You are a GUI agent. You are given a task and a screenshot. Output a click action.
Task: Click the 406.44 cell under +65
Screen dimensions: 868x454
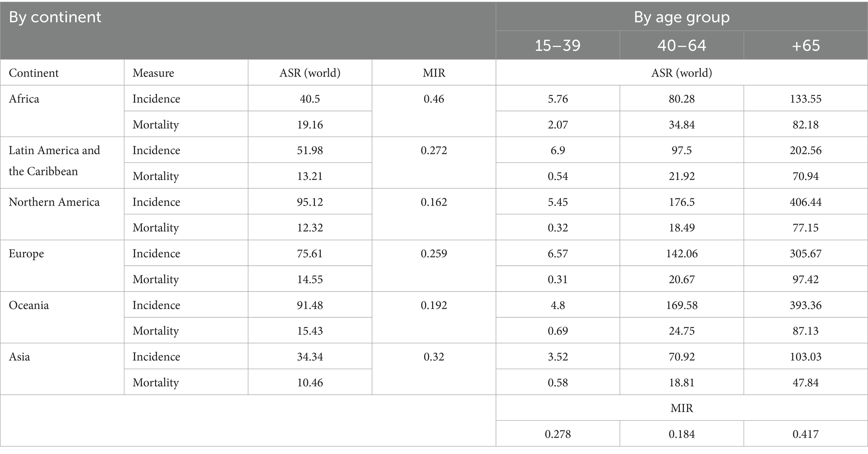coord(805,202)
